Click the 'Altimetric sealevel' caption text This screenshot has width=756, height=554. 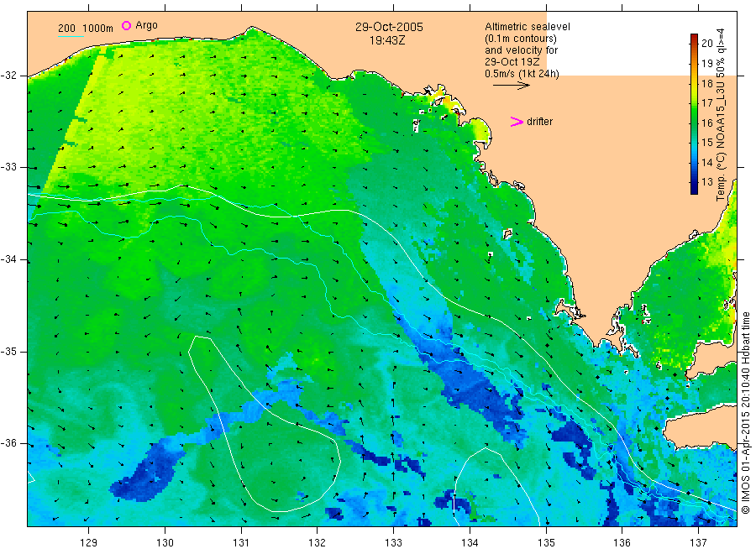(527, 27)
